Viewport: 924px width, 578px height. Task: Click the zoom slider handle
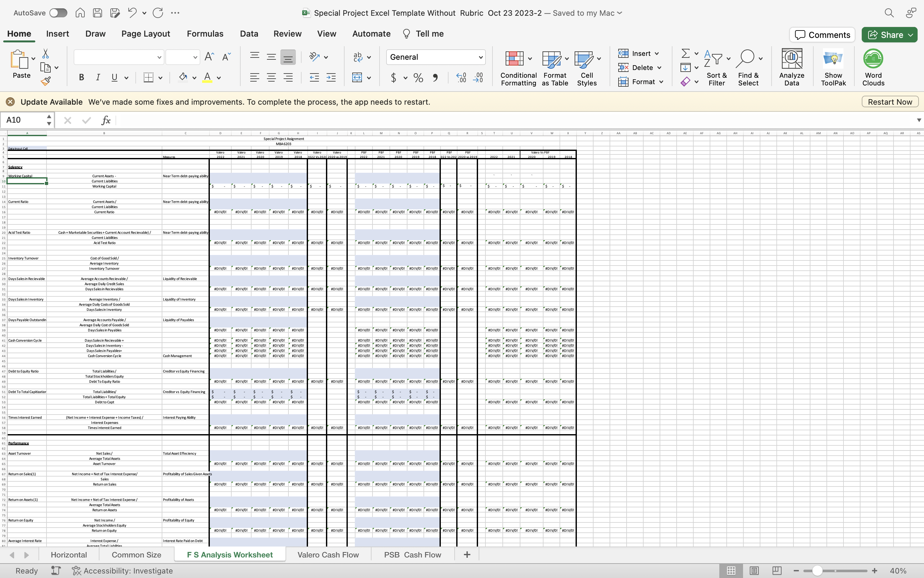[817, 571]
